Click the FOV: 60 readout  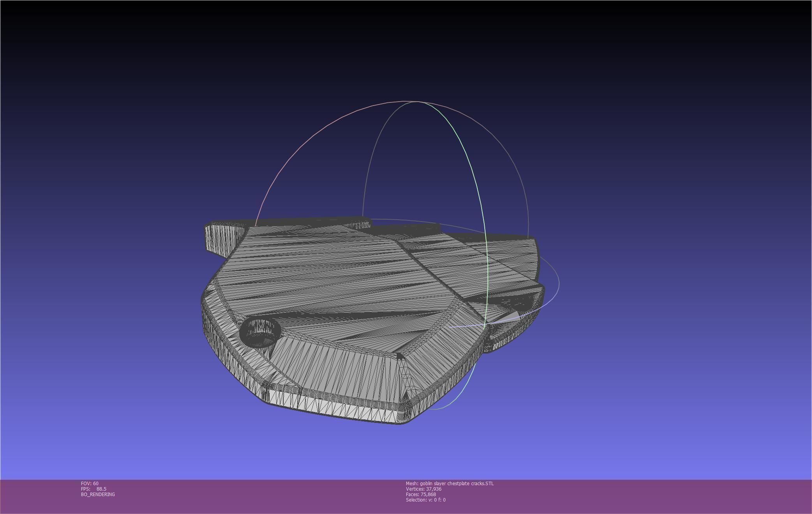(x=90, y=483)
